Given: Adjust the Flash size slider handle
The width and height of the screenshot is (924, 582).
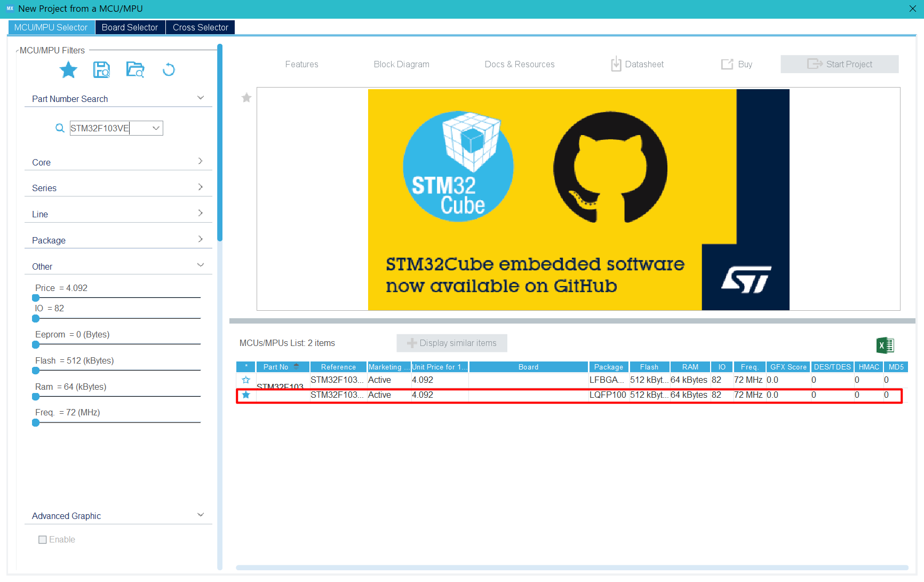Looking at the screenshot, I should 36,371.
